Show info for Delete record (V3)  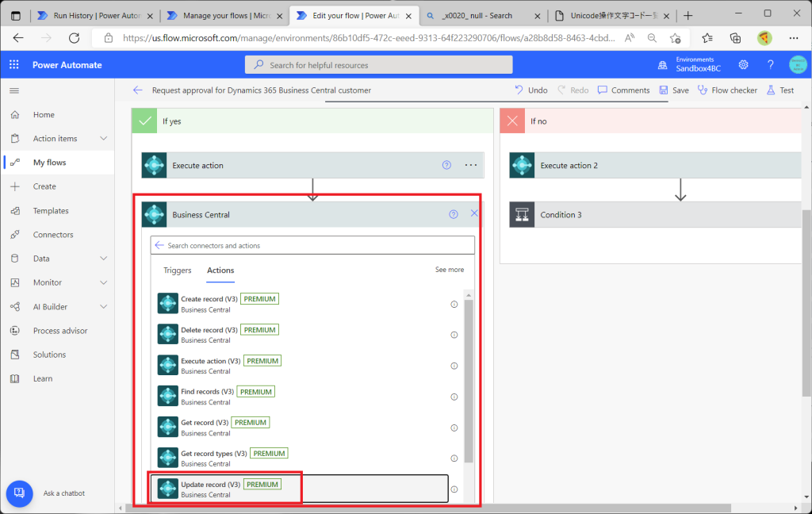point(454,335)
